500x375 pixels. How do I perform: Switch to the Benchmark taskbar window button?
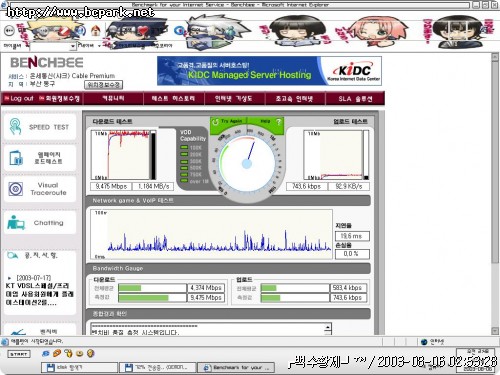pos(236,367)
